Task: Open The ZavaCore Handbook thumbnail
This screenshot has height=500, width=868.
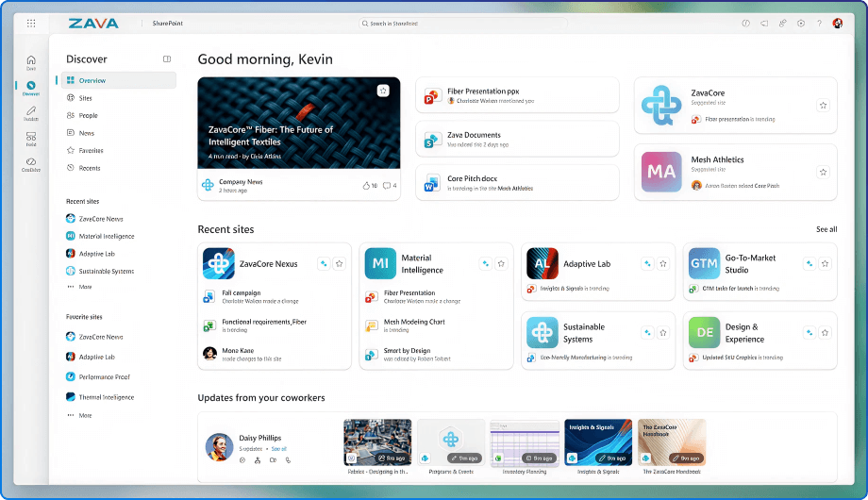Action: (672, 442)
